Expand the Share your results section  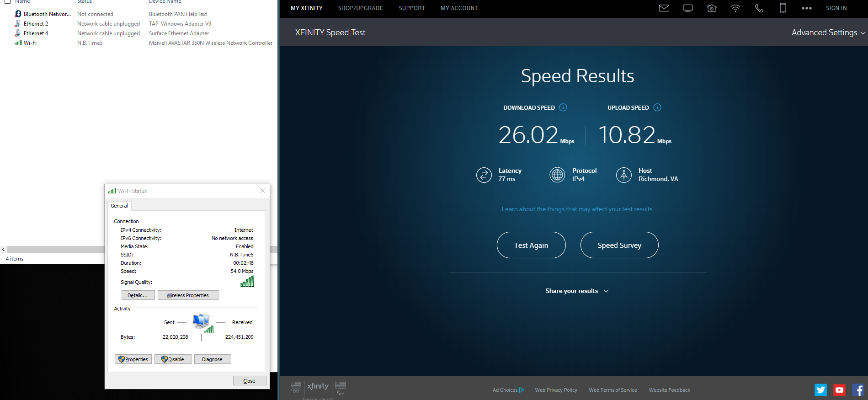576,291
